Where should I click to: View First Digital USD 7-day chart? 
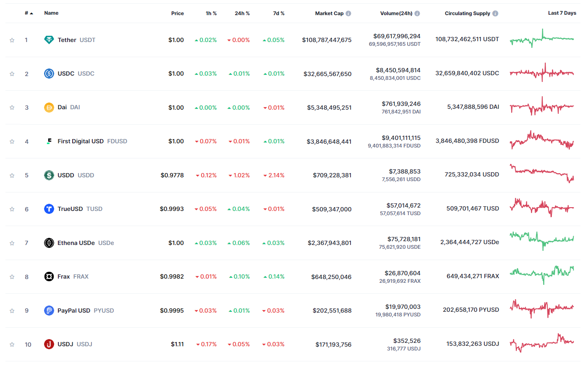click(542, 140)
